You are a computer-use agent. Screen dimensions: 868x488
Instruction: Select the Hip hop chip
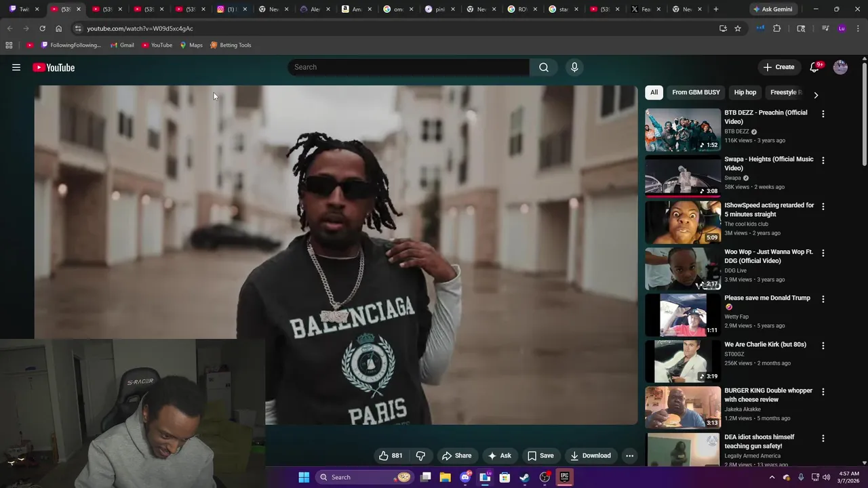745,92
